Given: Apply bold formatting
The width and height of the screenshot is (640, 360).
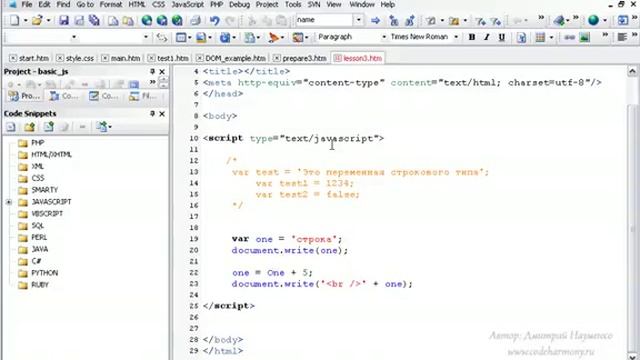Looking at the screenshot, I should click(472, 37).
